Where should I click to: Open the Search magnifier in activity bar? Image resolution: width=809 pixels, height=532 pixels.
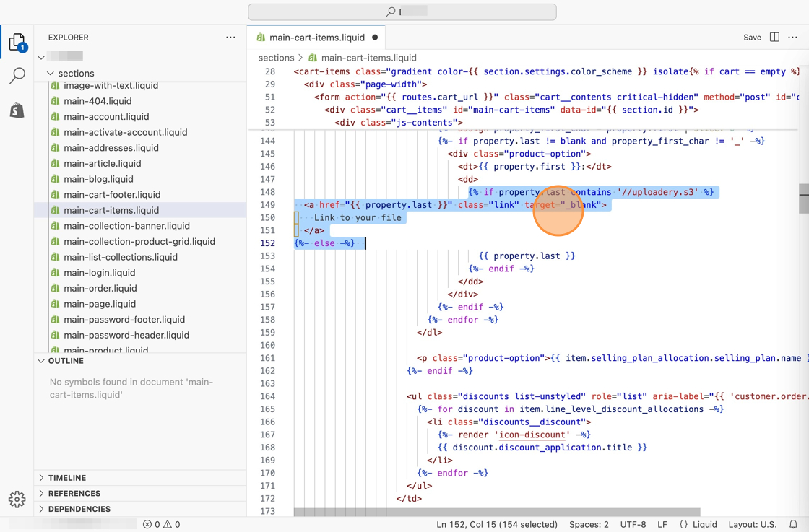click(17, 76)
